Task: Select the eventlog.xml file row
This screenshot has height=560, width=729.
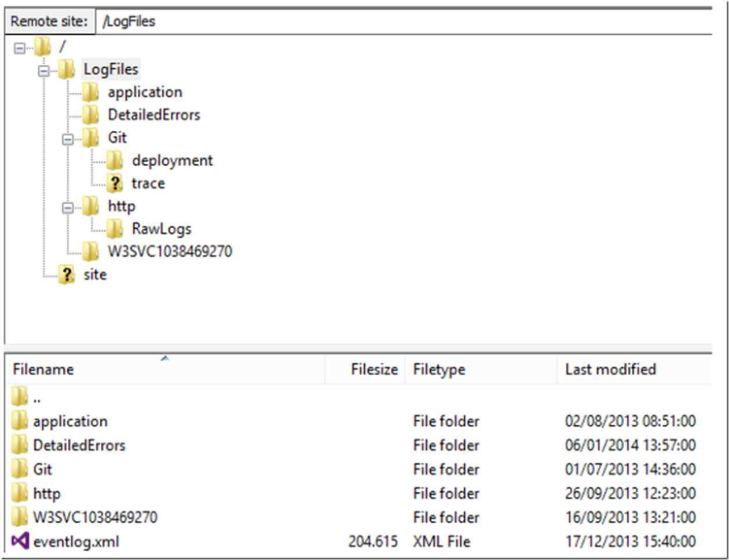Action: pyautogui.click(x=76, y=541)
